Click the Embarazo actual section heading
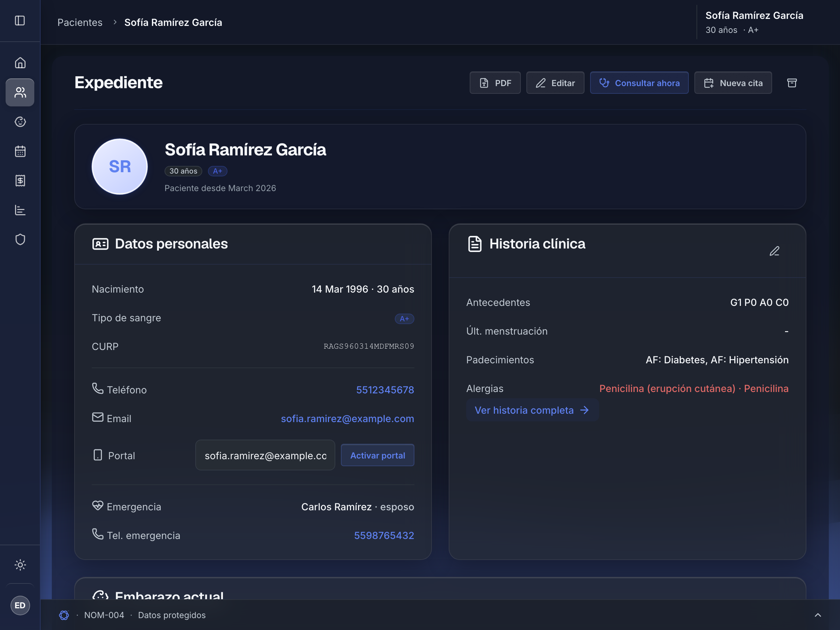Image resolution: width=840 pixels, height=630 pixels. click(x=169, y=595)
